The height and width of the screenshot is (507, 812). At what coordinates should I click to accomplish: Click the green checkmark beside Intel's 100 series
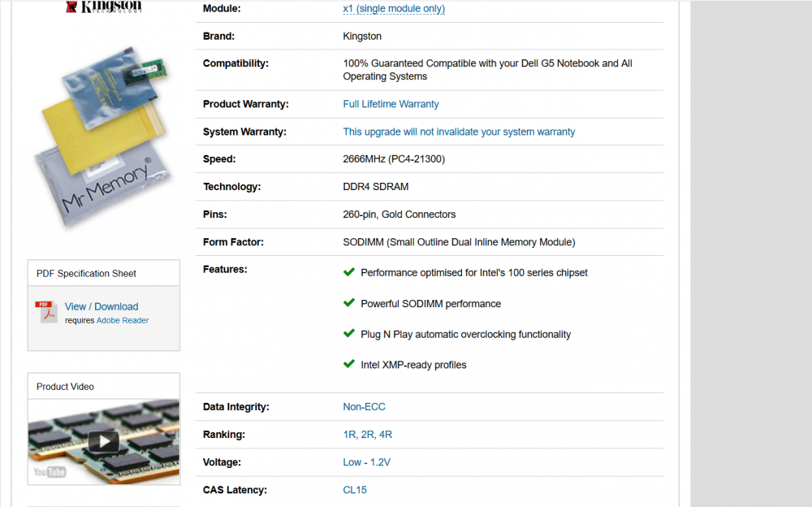coord(349,272)
